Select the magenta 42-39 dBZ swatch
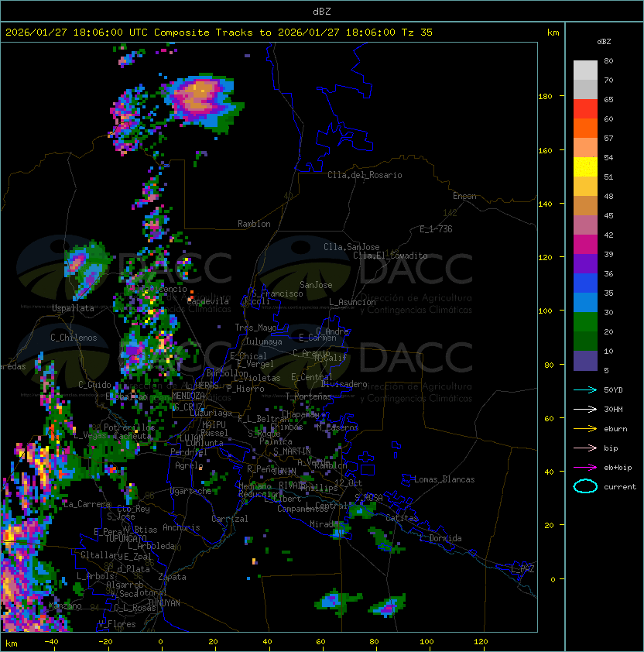The image size is (644, 652). click(585, 245)
